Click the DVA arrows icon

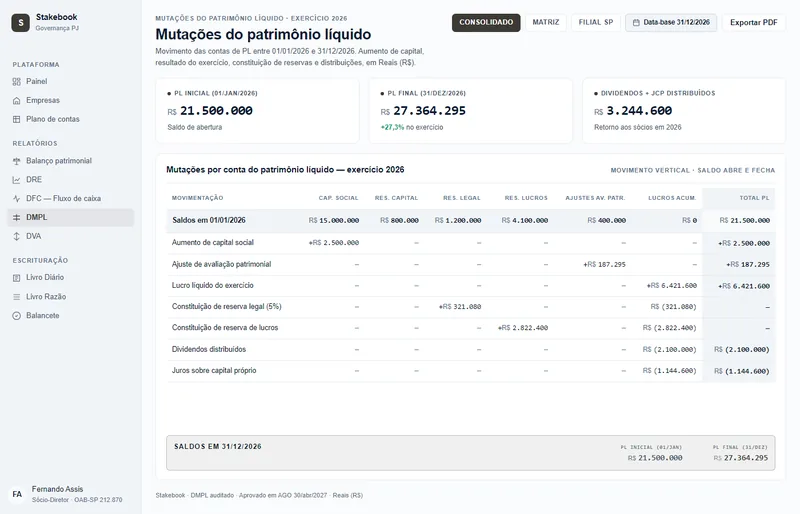point(17,236)
